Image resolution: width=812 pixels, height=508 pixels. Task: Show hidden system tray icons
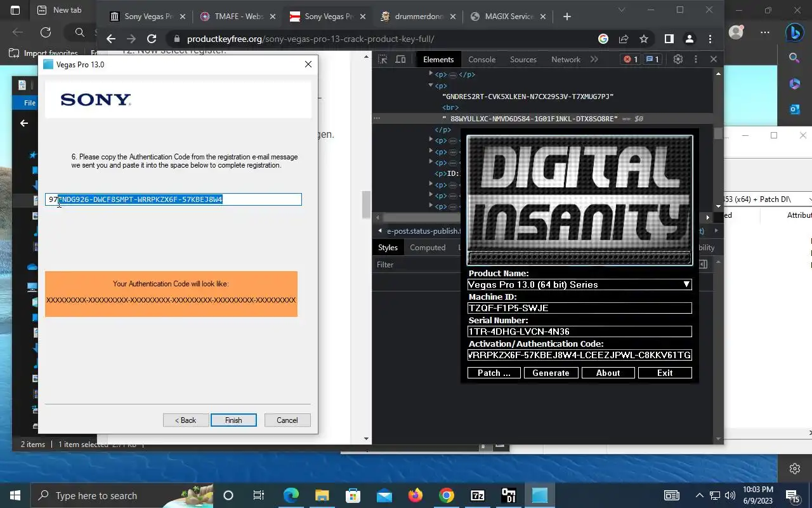699,495
